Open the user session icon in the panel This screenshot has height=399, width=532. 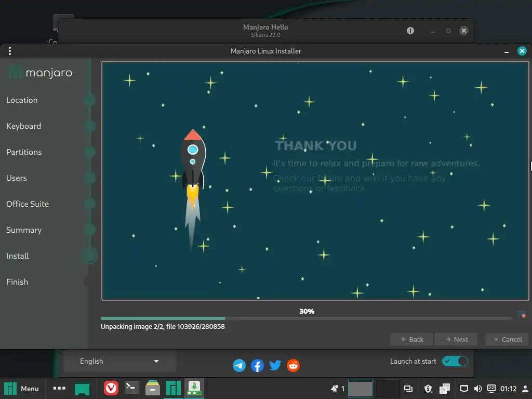pyautogui.click(x=525, y=389)
